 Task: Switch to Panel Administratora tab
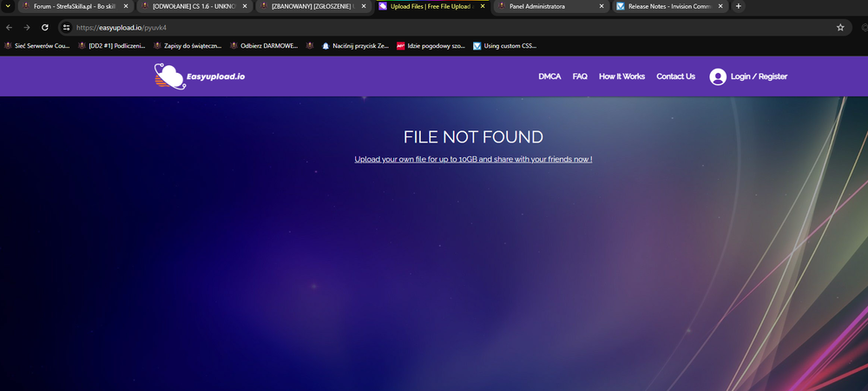551,6
